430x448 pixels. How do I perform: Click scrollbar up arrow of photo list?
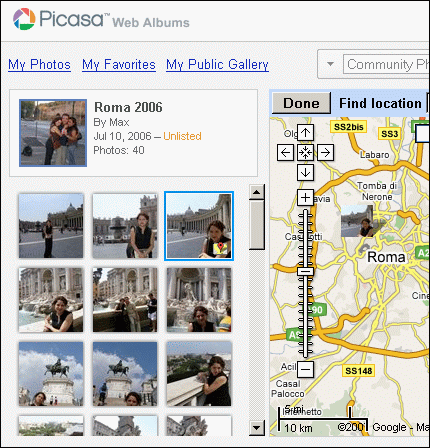click(257, 192)
